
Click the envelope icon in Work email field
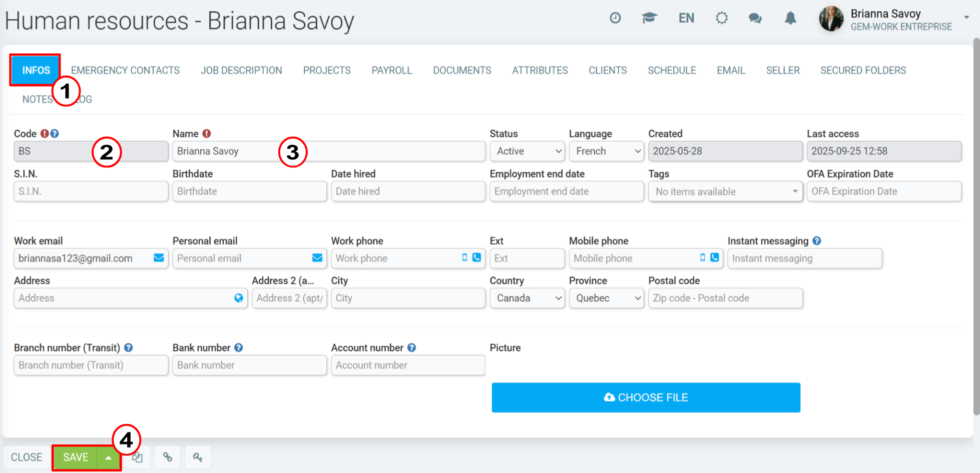tap(159, 258)
